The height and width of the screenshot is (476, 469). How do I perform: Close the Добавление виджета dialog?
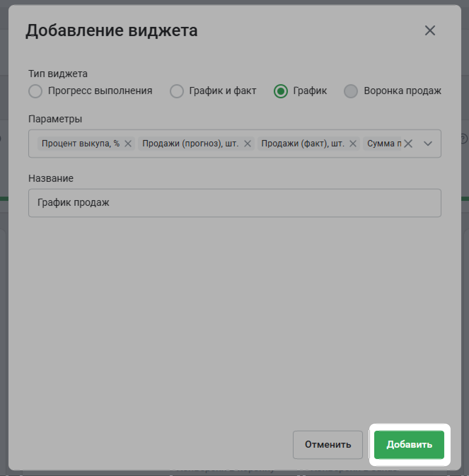coord(430,30)
